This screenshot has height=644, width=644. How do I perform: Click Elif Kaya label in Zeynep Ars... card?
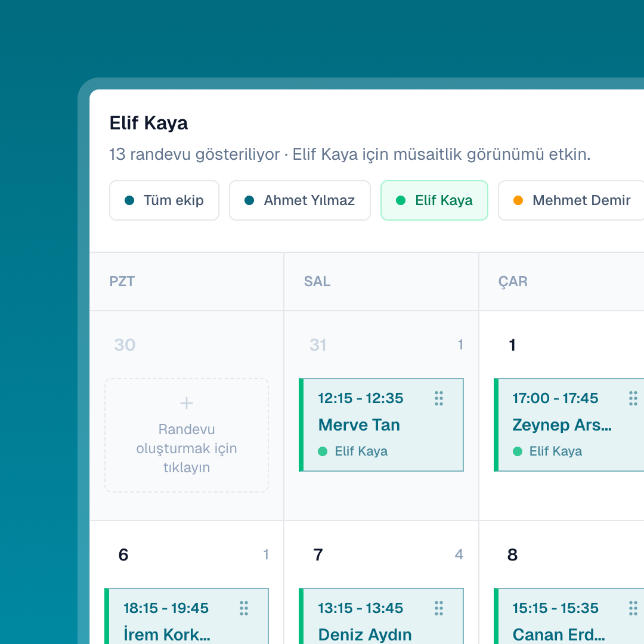tap(556, 451)
